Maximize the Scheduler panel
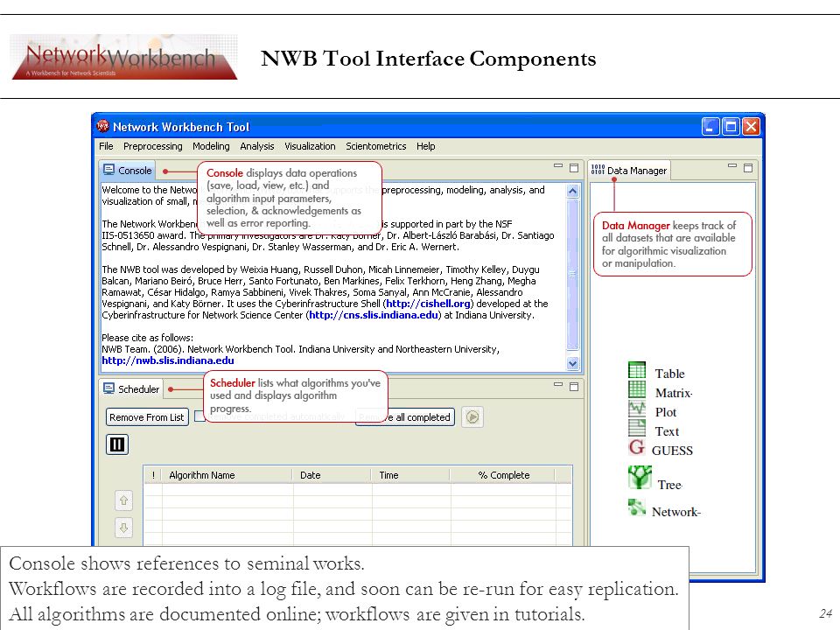 point(574,386)
